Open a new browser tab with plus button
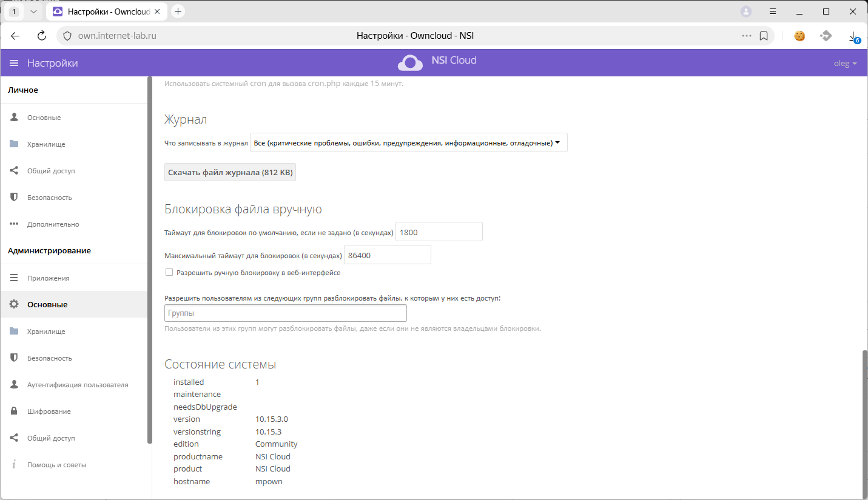 tap(178, 12)
